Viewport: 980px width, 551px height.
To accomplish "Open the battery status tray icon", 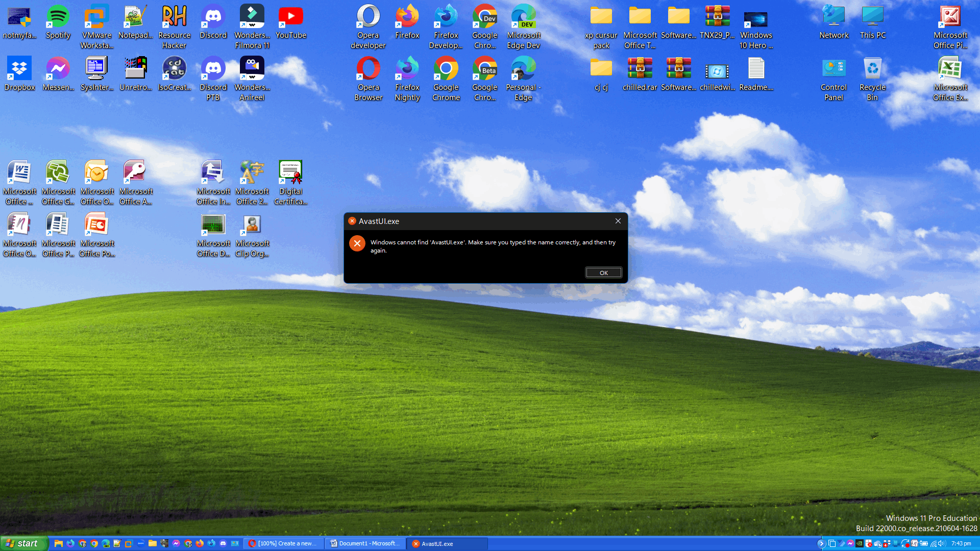I will (x=923, y=544).
